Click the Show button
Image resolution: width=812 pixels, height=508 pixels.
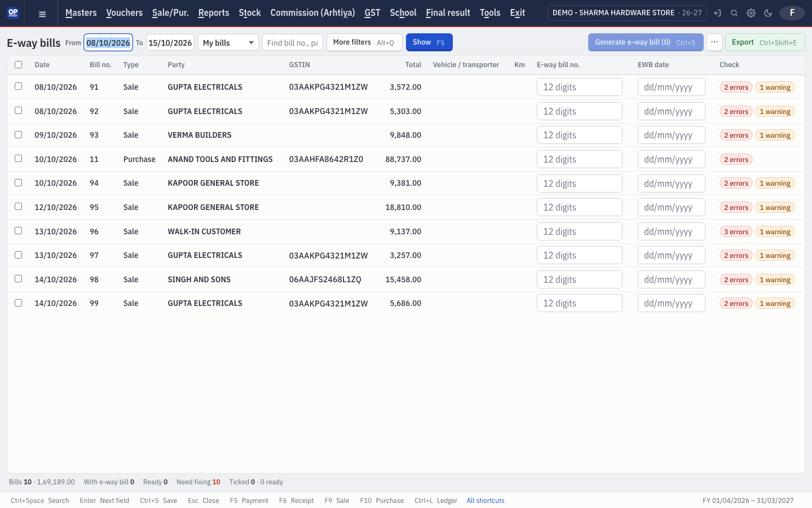[x=429, y=42]
